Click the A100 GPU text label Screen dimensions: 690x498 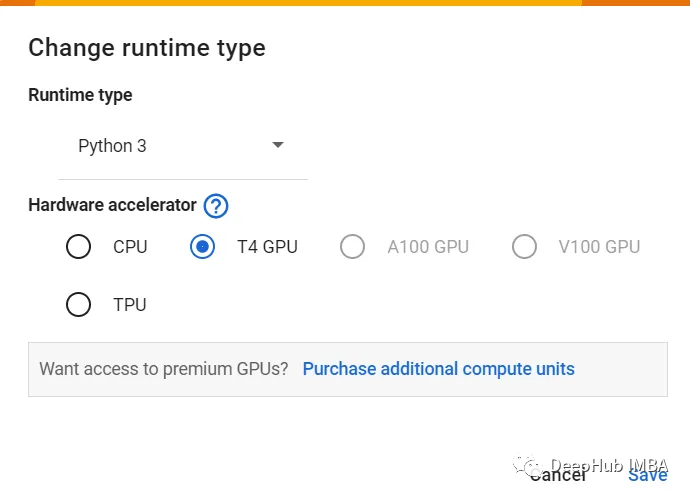click(428, 247)
